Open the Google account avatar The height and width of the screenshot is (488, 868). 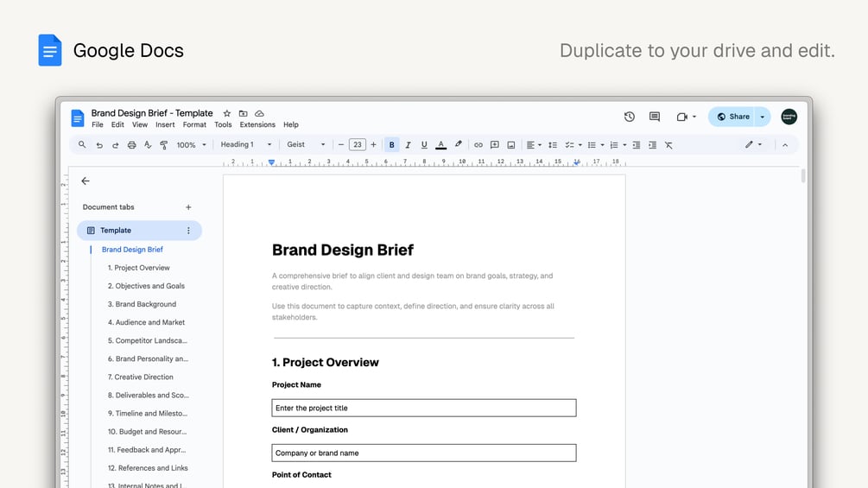pos(789,117)
